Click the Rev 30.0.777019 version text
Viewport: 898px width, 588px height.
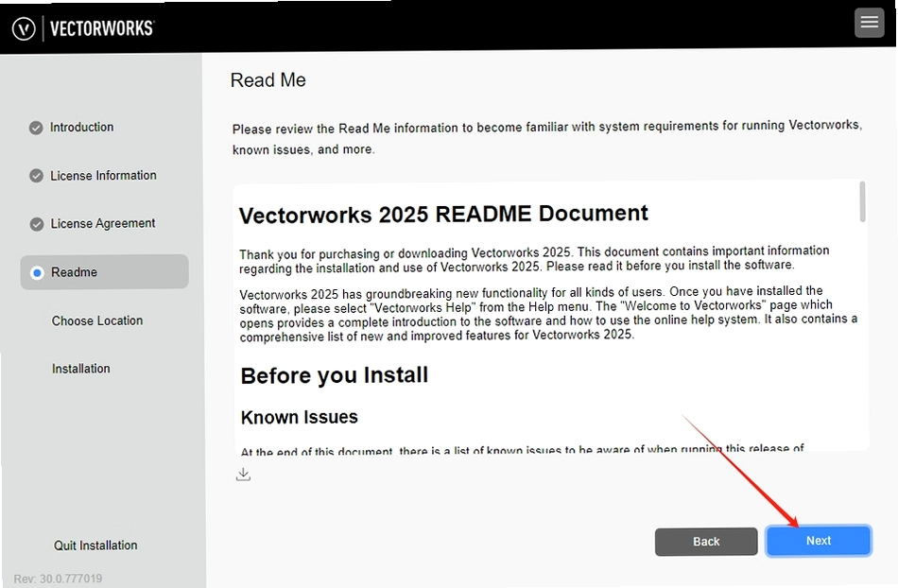click(58, 579)
